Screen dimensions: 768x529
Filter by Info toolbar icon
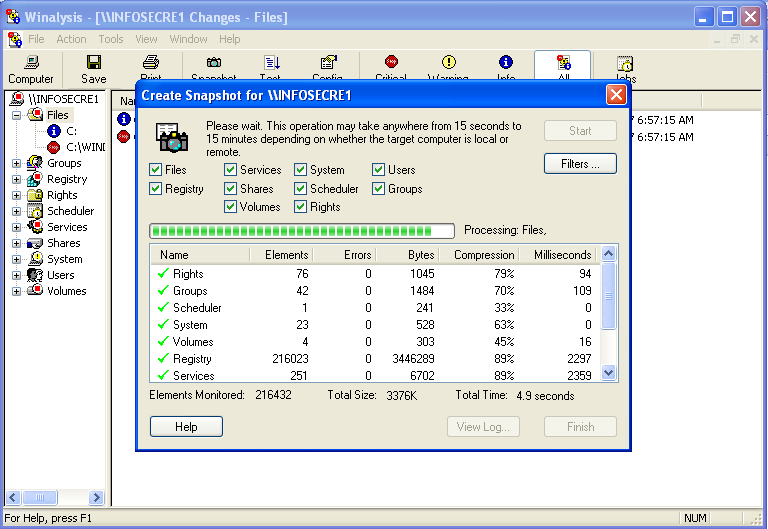[505, 62]
